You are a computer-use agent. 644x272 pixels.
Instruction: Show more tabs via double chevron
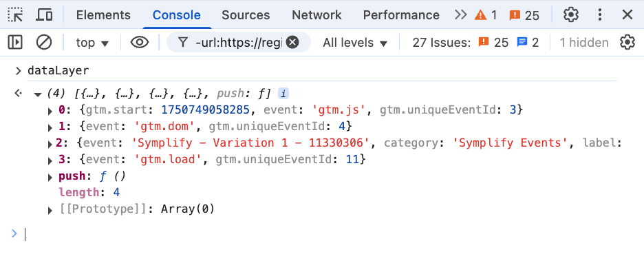461,15
